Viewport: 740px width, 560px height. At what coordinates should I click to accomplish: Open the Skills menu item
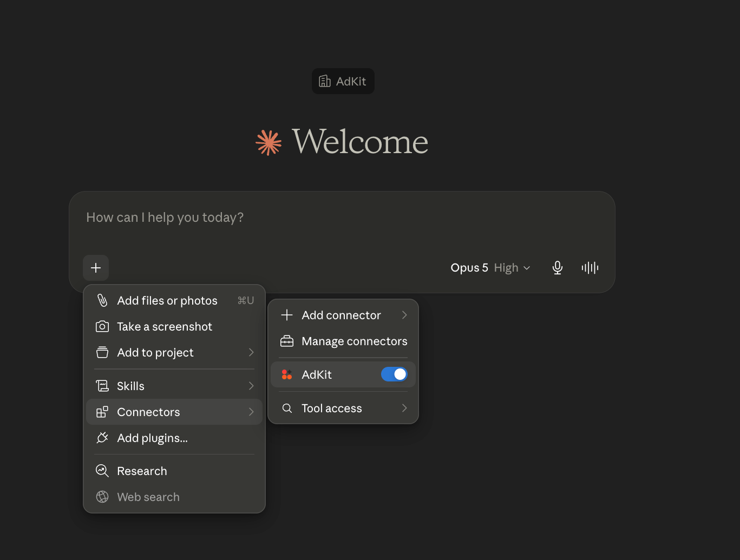174,386
